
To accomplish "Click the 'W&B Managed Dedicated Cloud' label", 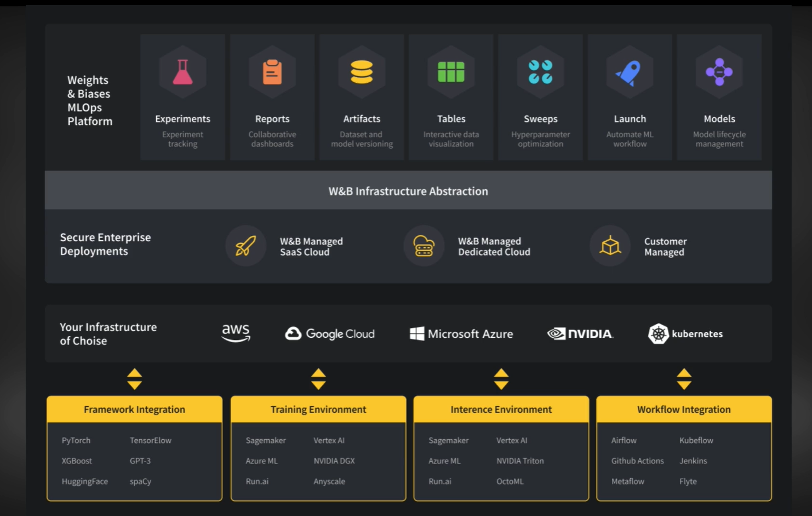I will tap(494, 247).
